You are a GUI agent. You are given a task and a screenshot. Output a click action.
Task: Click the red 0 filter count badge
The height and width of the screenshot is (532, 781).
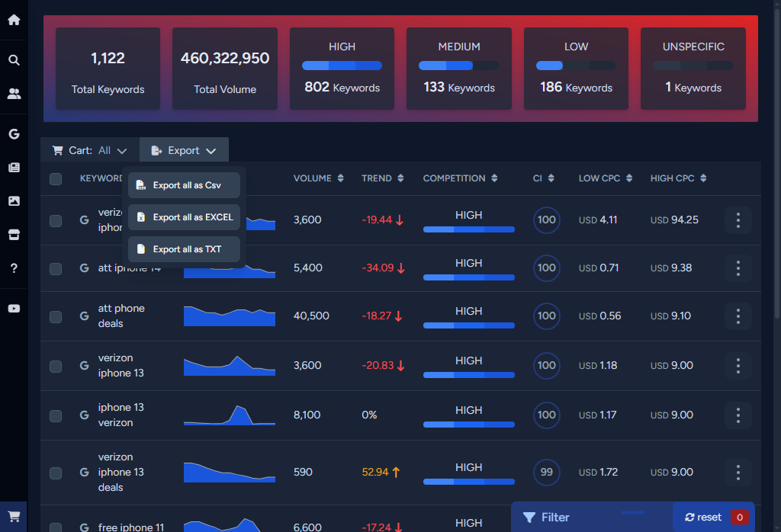coord(739,518)
